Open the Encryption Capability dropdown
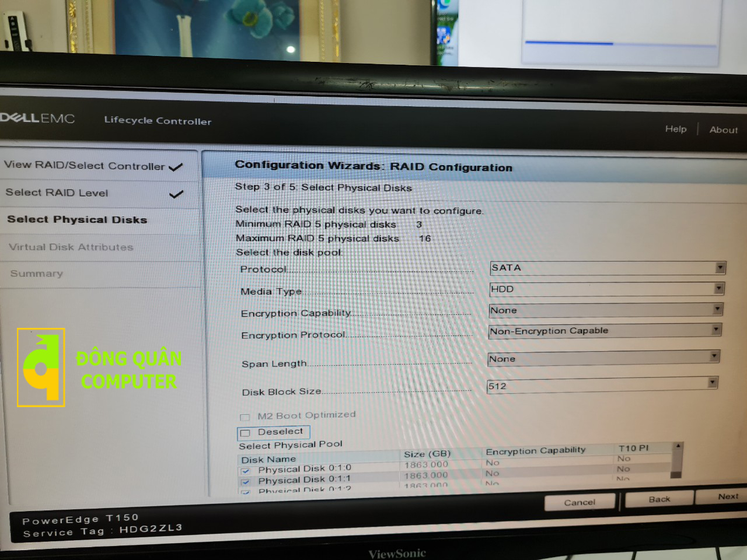 click(x=606, y=310)
